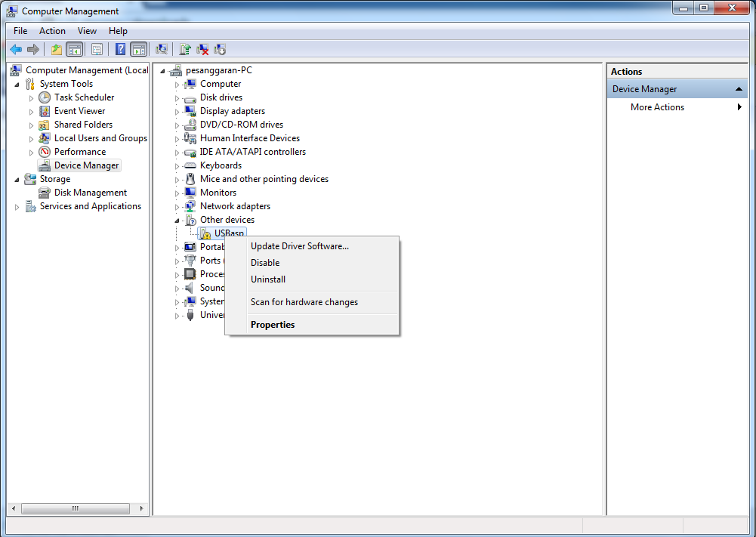The width and height of the screenshot is (756, 537).
Task: Choose Uninstall from the context menu
Action: (x=268, y=279)
